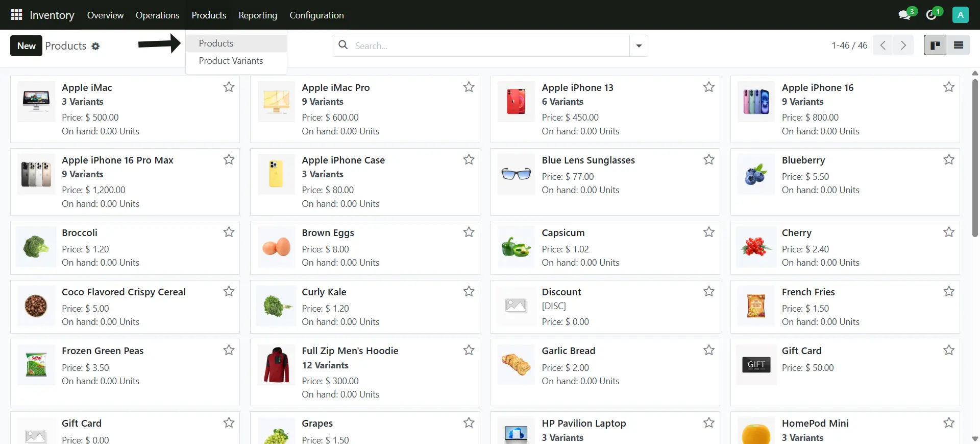
Task: Go to previous page of products
Action: coord(883,45)
